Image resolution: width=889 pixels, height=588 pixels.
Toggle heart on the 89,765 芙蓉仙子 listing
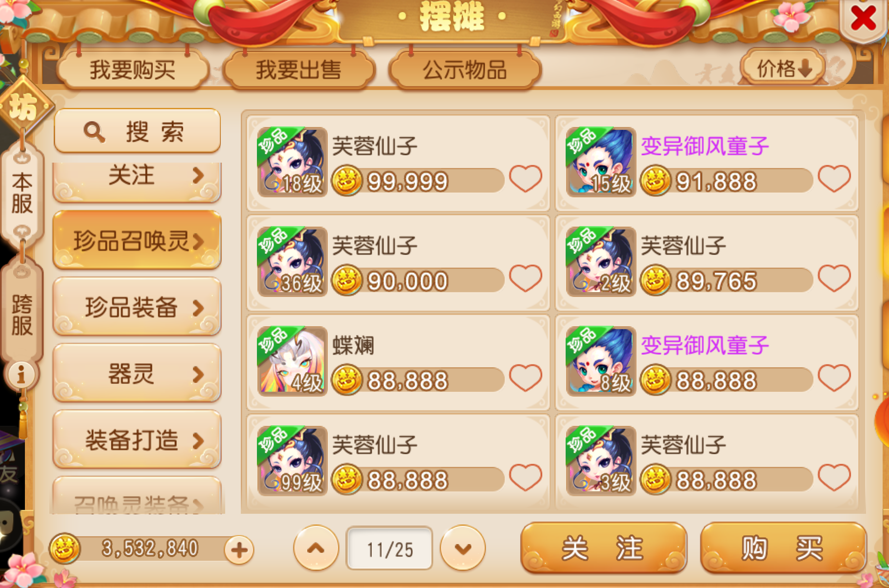834,278
